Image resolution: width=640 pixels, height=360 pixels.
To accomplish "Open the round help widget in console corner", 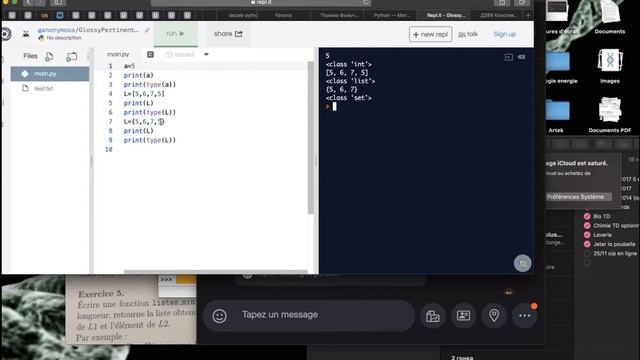I will [522, 263].
